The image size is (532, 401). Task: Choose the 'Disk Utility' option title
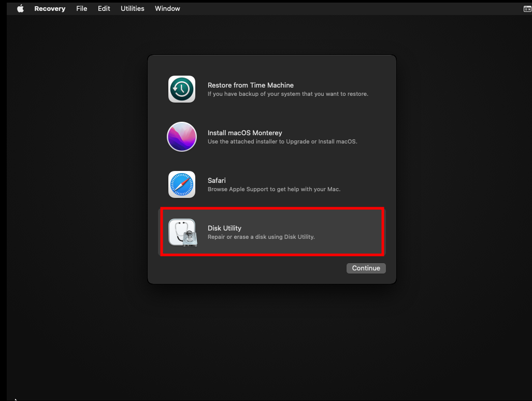point(224,228)
